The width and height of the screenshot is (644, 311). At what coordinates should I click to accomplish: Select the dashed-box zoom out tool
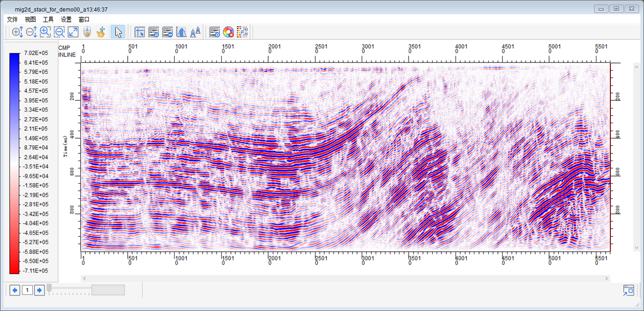pyautogui.click(x=59, y=32)
